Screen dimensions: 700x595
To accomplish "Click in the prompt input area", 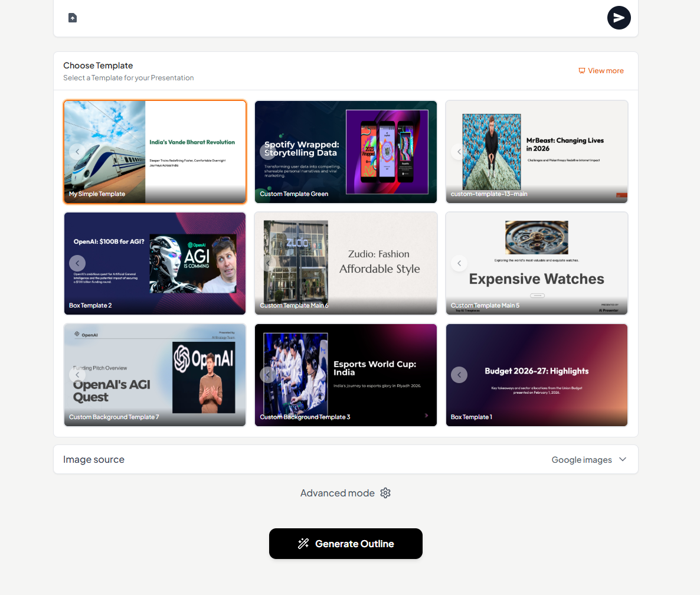I will [x=339, y=18].
